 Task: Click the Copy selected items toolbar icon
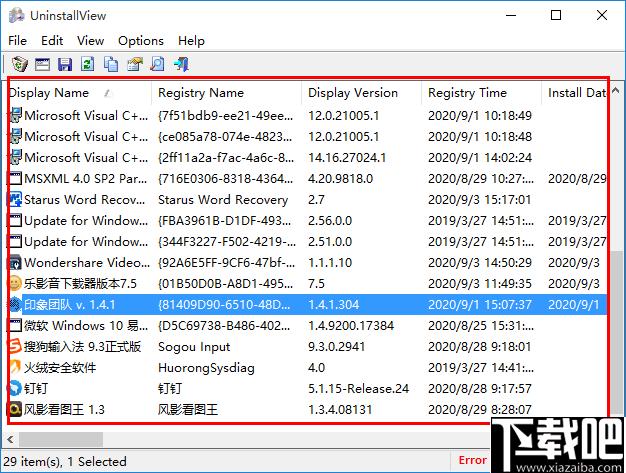(x=111, y=65)
